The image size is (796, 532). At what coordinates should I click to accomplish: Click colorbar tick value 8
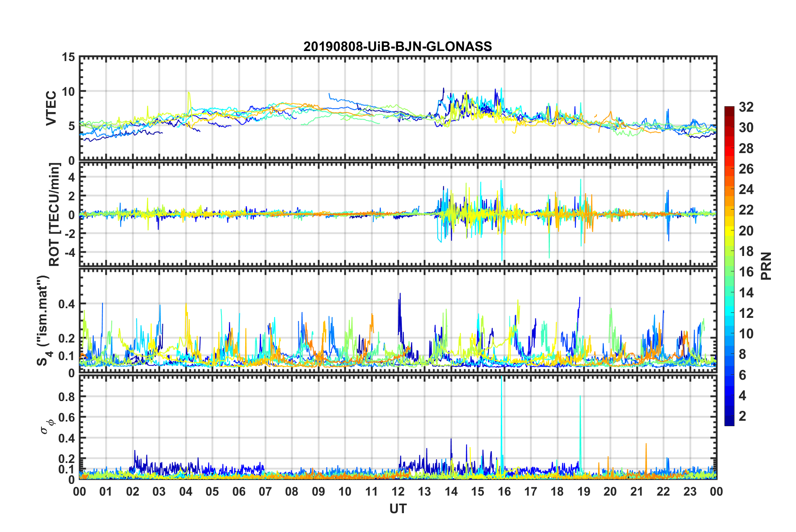coord(742,354)
